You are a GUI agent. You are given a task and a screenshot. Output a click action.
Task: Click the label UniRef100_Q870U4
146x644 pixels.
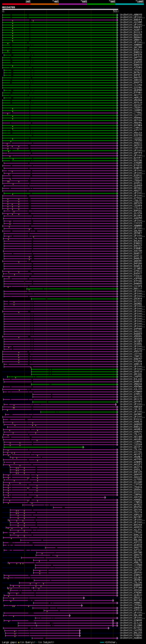point(131,120)
